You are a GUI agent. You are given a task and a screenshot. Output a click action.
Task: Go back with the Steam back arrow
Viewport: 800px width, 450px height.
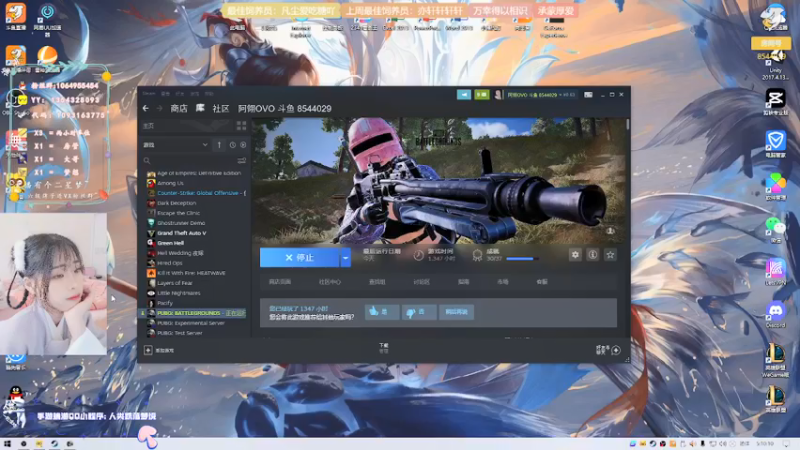146,108
